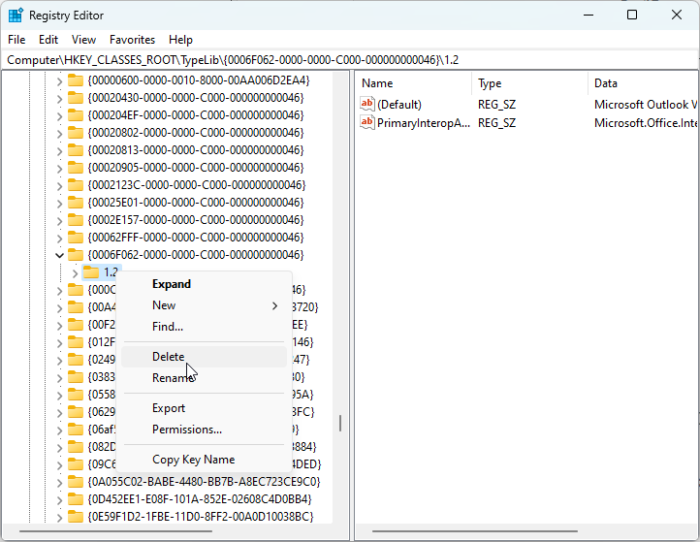This screenshot has width=700, height=542.
Task: Click the folder icon of the 1.2 key
Action: (x=91, y=272)
